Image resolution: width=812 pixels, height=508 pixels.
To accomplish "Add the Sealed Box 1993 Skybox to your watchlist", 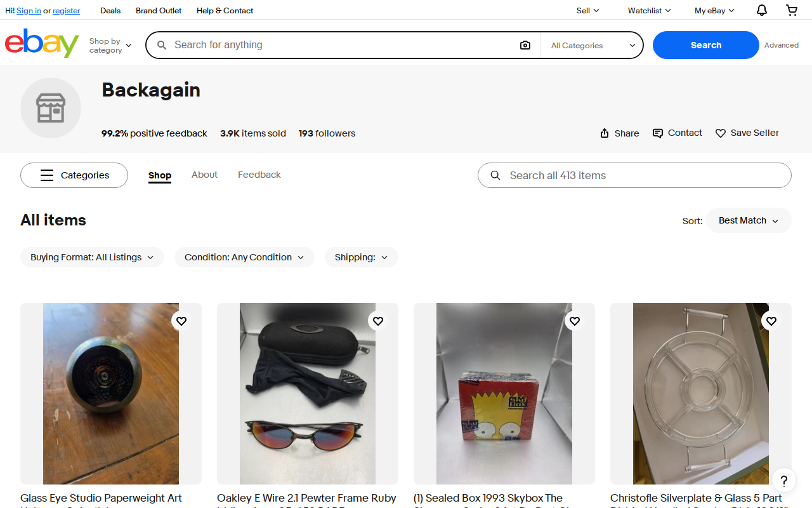I will point(575,321).
